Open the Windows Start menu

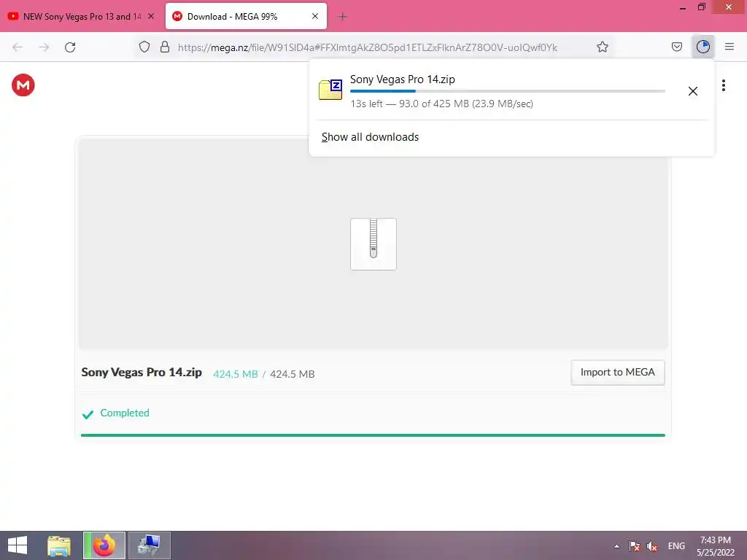(18, 545)
